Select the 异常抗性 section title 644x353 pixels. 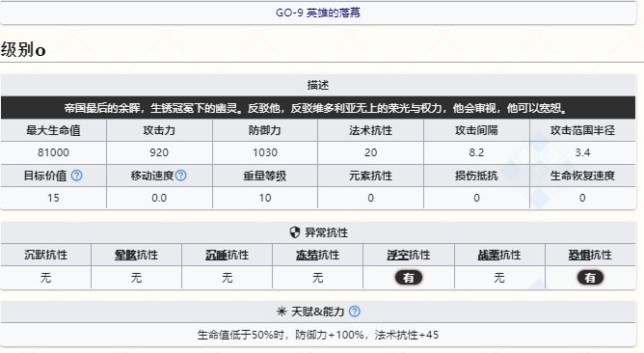click(326, 232)
